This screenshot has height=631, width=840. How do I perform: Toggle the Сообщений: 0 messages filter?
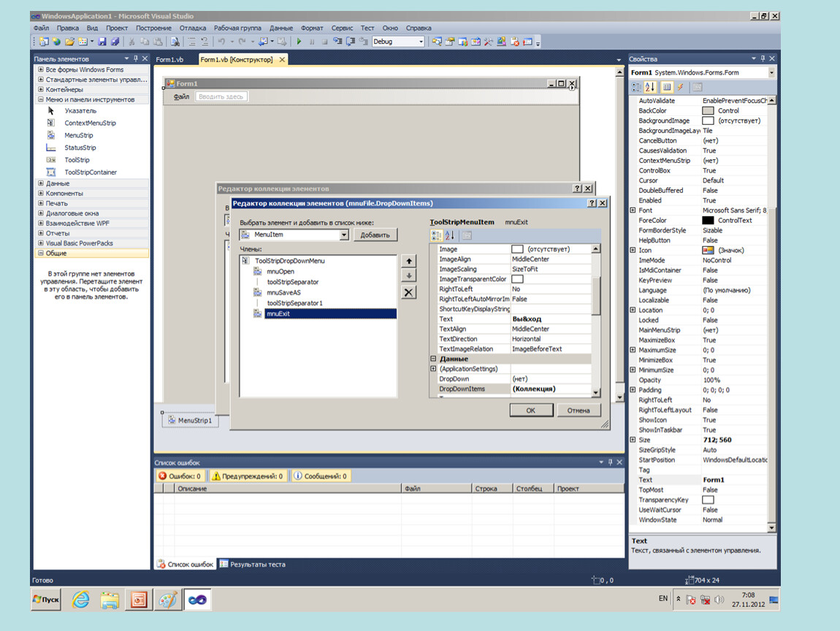[x=321, y=475]
